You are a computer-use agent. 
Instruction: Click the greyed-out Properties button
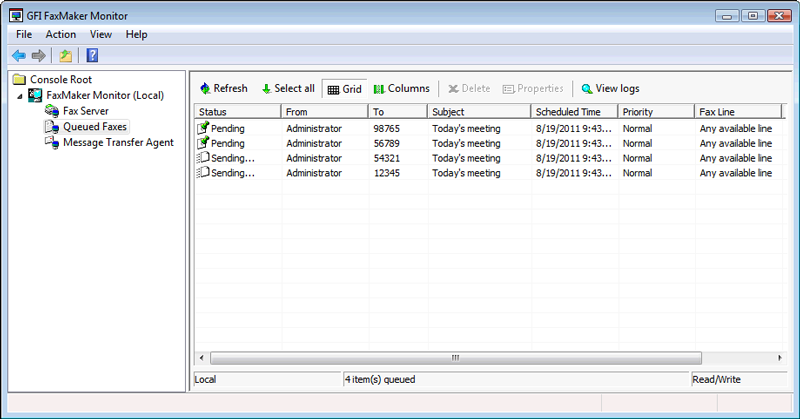point(533,88)
